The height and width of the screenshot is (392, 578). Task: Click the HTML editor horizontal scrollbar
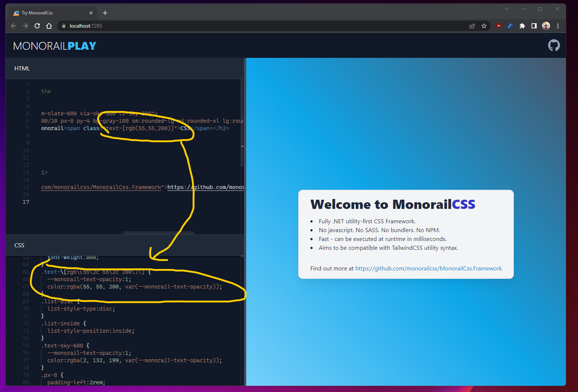[159, 233]
